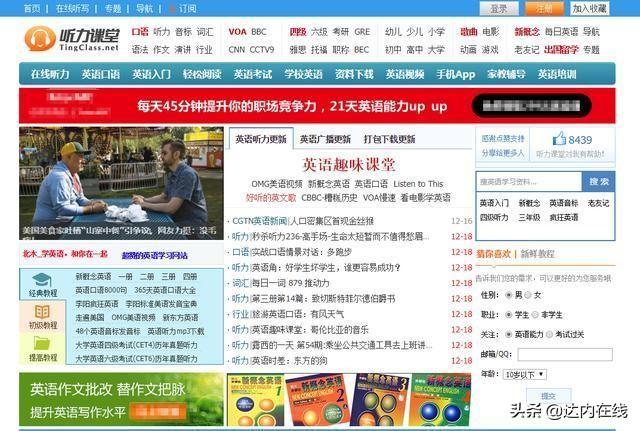Open 轻松阅读 in main navigation

[202, 74]
